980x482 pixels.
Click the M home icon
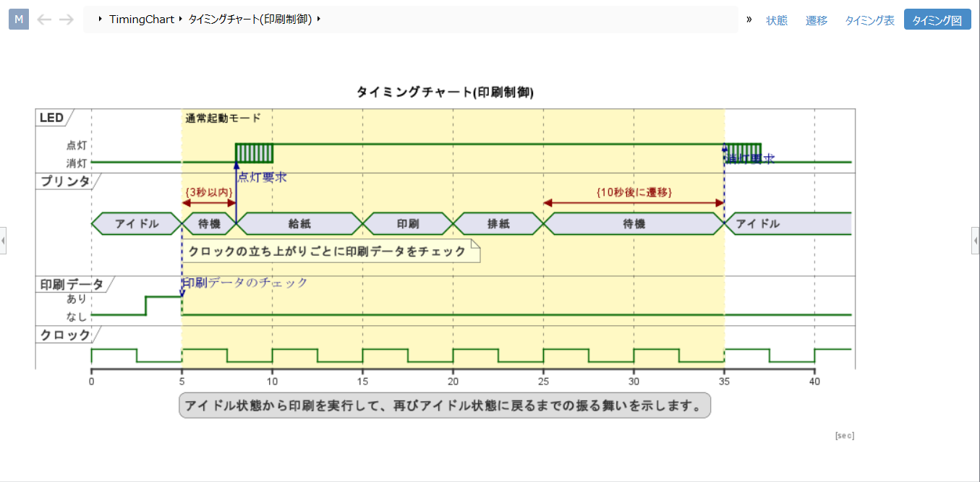point(19,20)
